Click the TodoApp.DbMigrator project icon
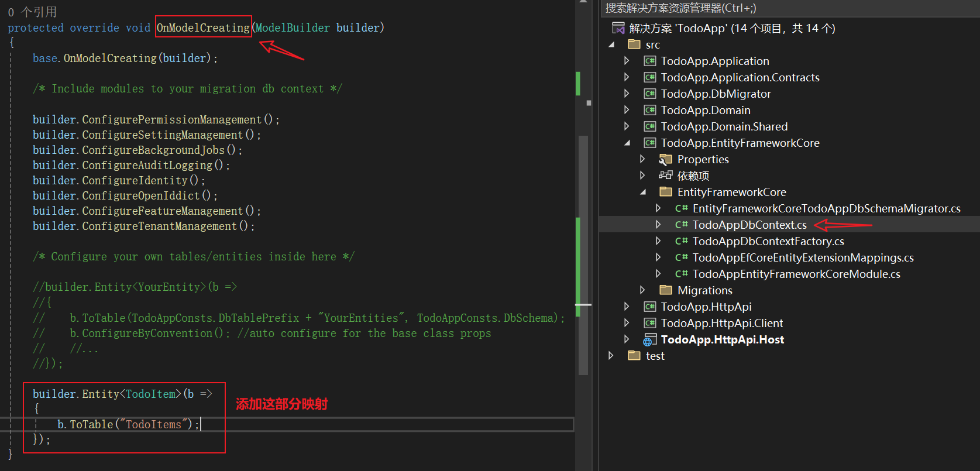The width and height of the screenshot is (980, 471). click(649, 94)
